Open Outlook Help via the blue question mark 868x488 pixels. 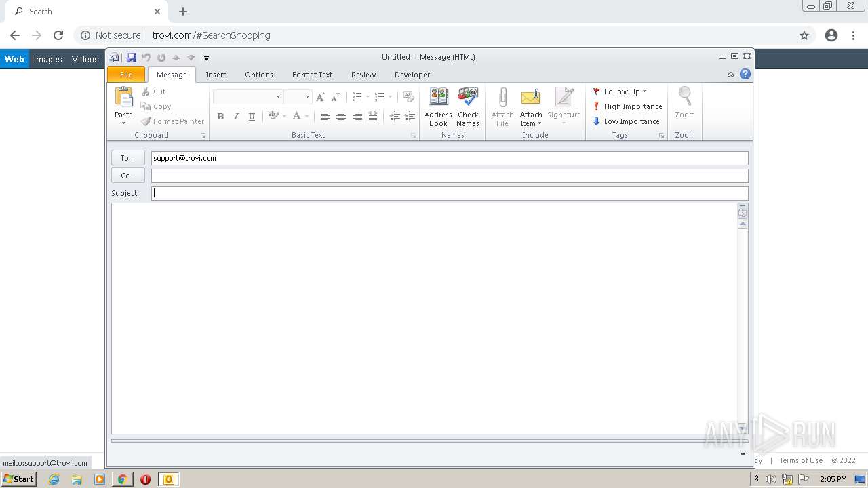(x=745, y=75)
